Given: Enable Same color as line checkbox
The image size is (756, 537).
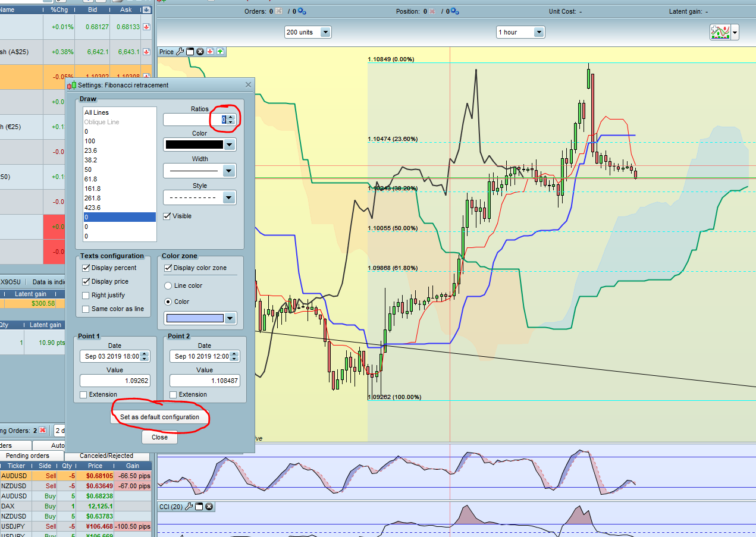Looking at the screenshot, I should (86, 309).
